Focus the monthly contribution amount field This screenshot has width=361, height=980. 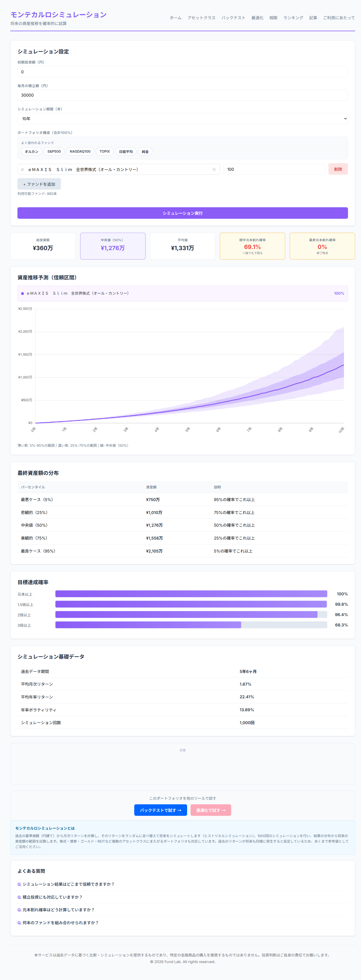pos(183,95)
